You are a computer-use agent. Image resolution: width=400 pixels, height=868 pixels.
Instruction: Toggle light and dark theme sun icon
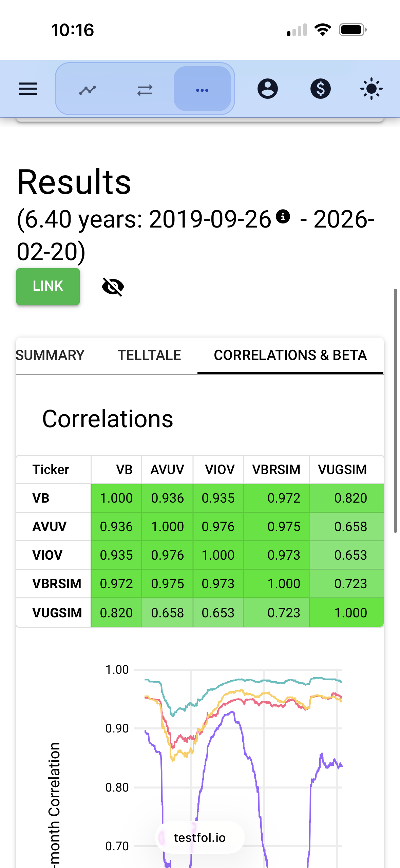pos(371,89)
